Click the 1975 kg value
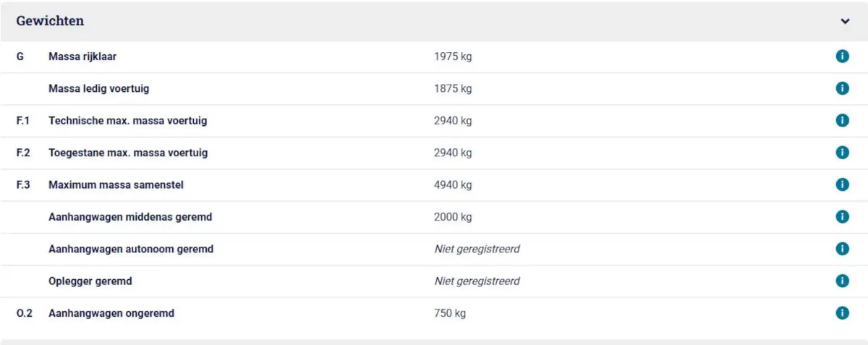 (453, 56)
